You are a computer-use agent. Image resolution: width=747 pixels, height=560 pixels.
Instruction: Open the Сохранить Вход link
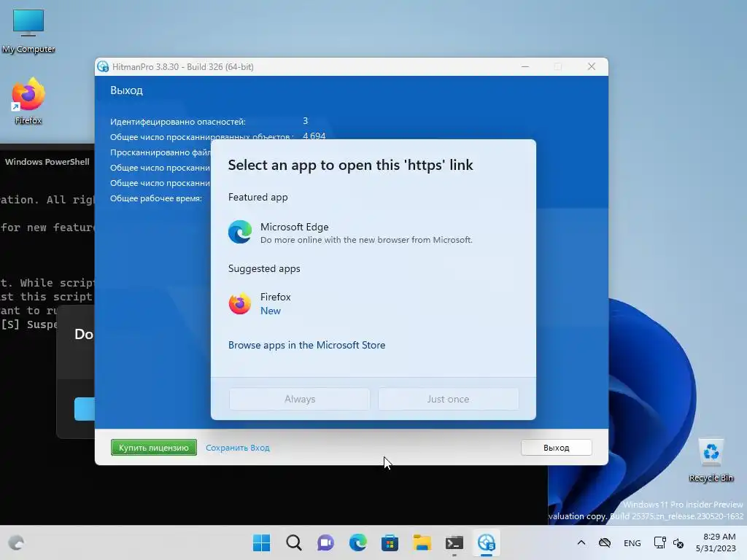pos(237,448)
